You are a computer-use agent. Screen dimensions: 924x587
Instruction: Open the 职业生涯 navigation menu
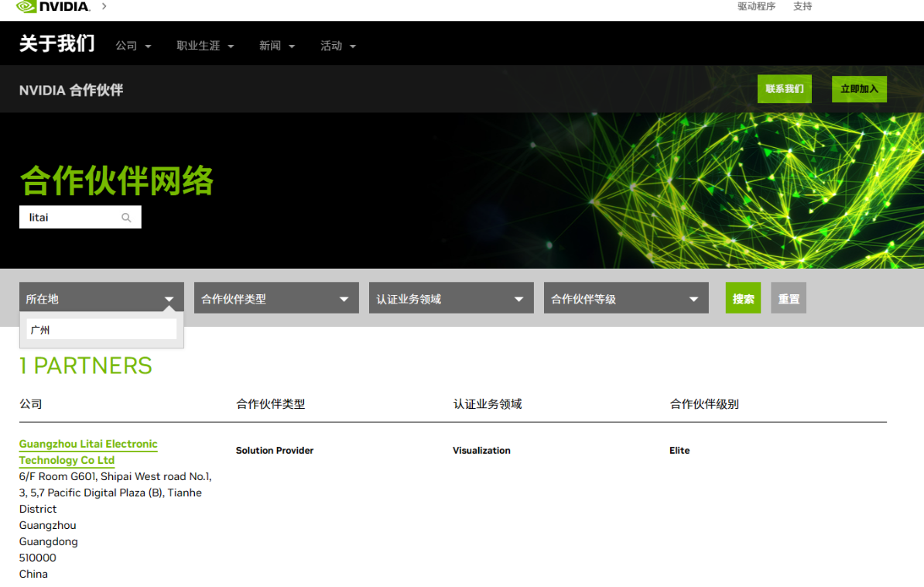[205, 46]
